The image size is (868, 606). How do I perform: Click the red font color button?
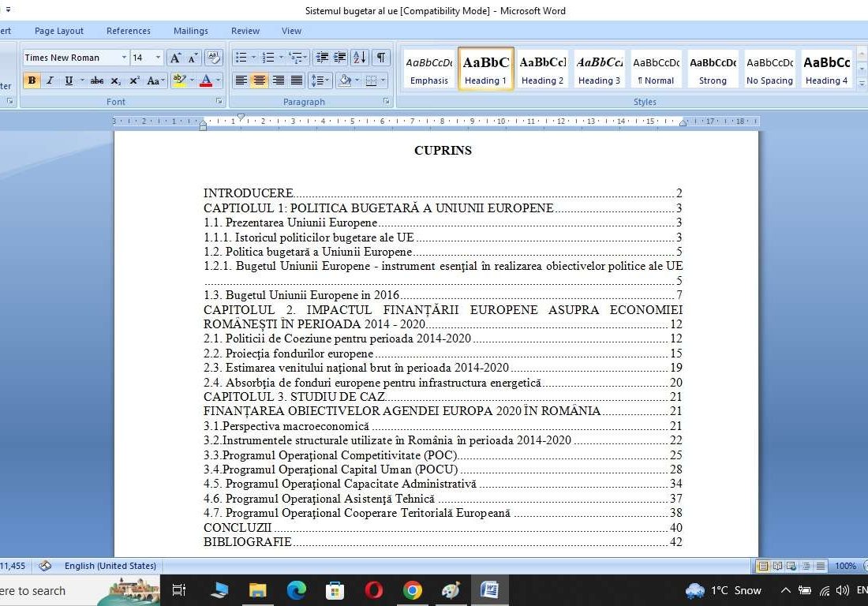click(205, 80)
